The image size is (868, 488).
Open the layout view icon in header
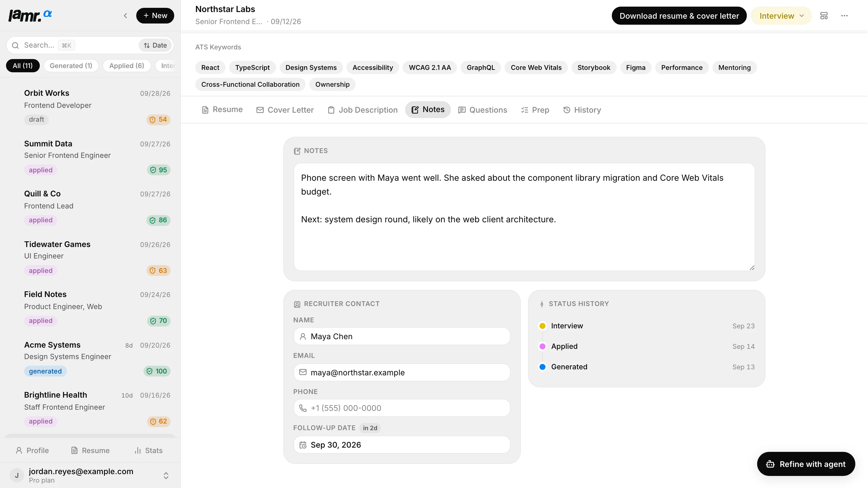824,16
